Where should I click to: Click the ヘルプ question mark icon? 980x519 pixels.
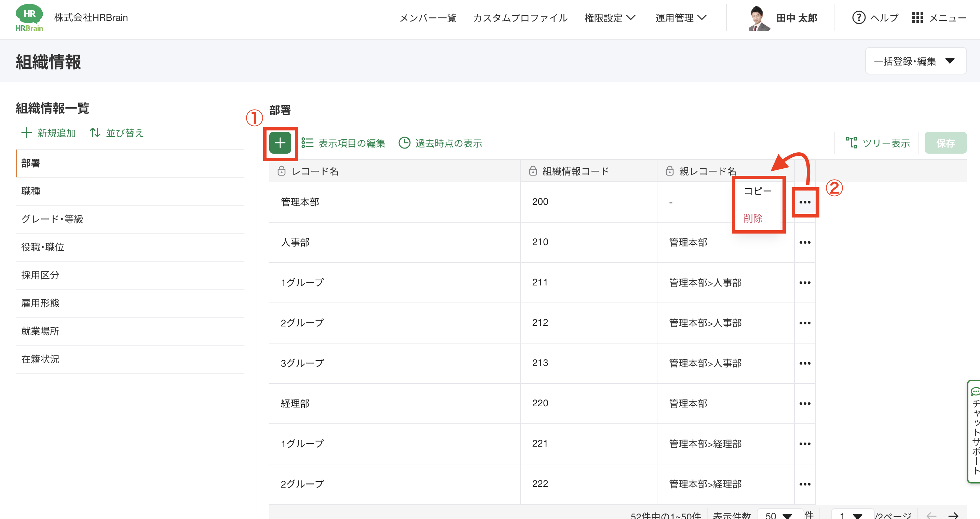(x=858, y=18)
